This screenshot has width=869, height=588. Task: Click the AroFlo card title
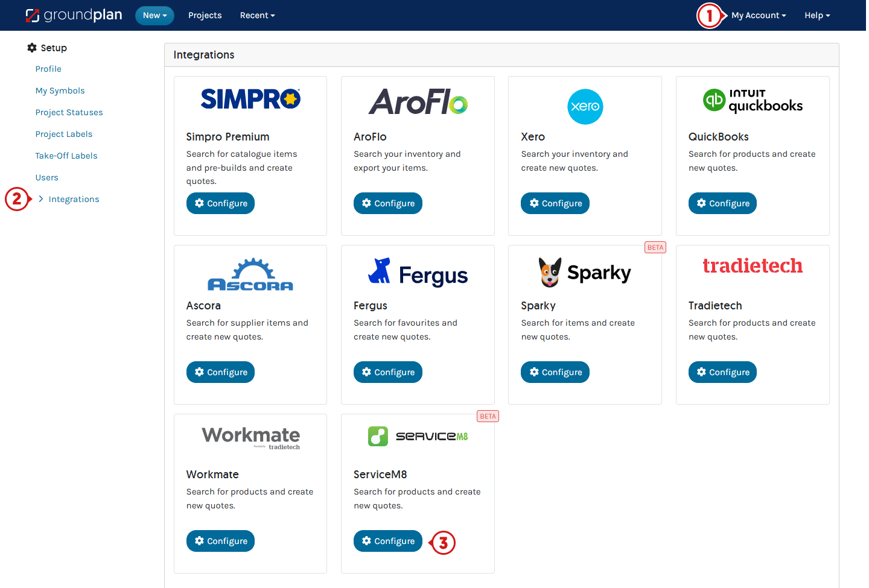[370, 137]
